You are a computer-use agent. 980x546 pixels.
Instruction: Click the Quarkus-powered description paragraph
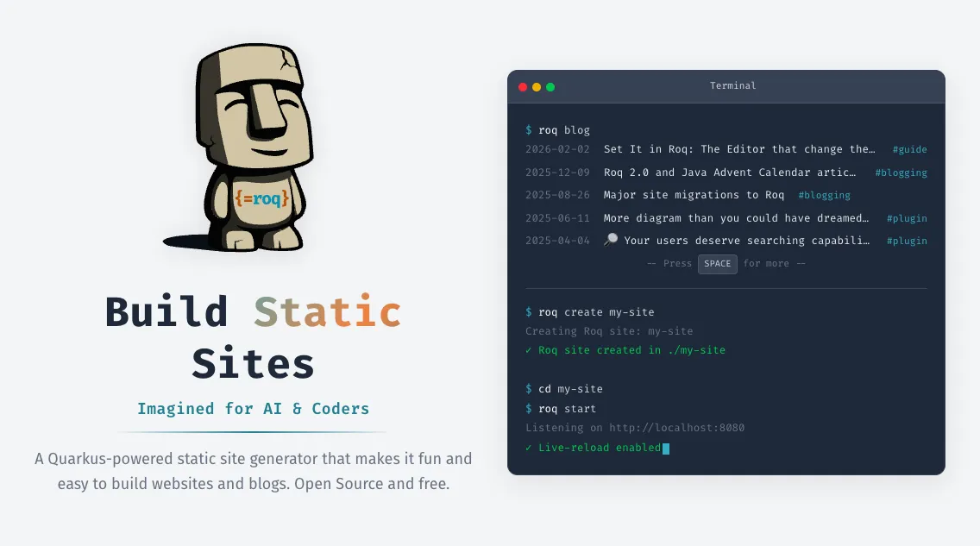pos(253,471)
